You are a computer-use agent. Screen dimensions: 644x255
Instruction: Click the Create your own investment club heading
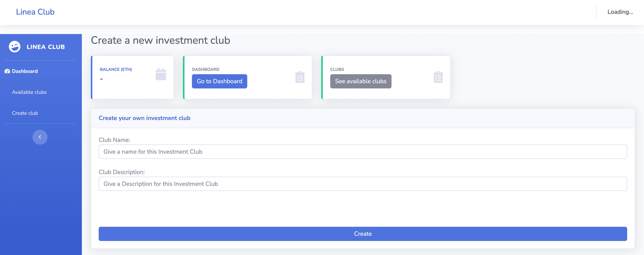coord(144,118)
